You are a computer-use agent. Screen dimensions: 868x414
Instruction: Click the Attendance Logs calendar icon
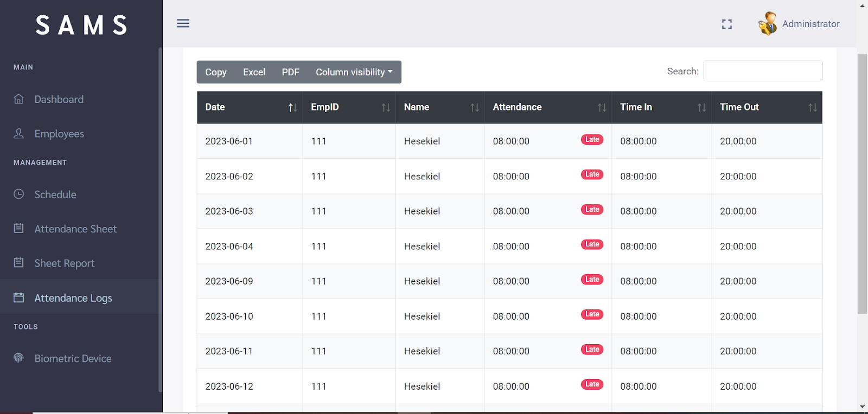[18, 297]
